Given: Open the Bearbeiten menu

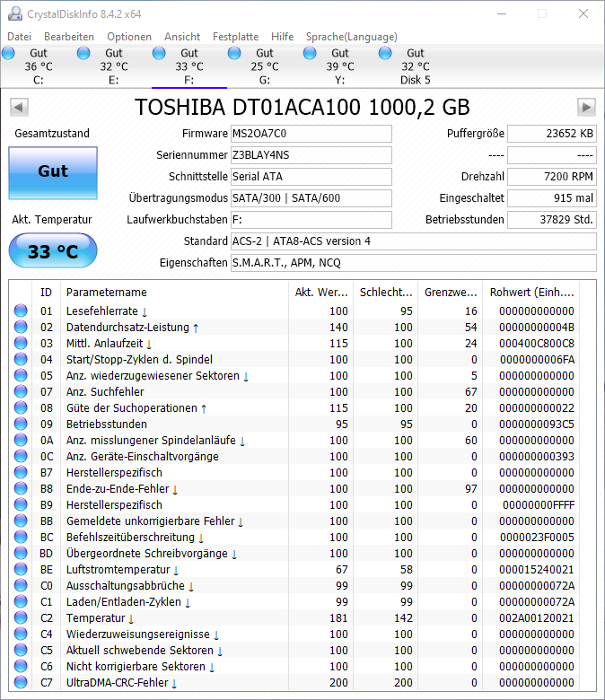Looking at the screenshot, I should (69, 37).
